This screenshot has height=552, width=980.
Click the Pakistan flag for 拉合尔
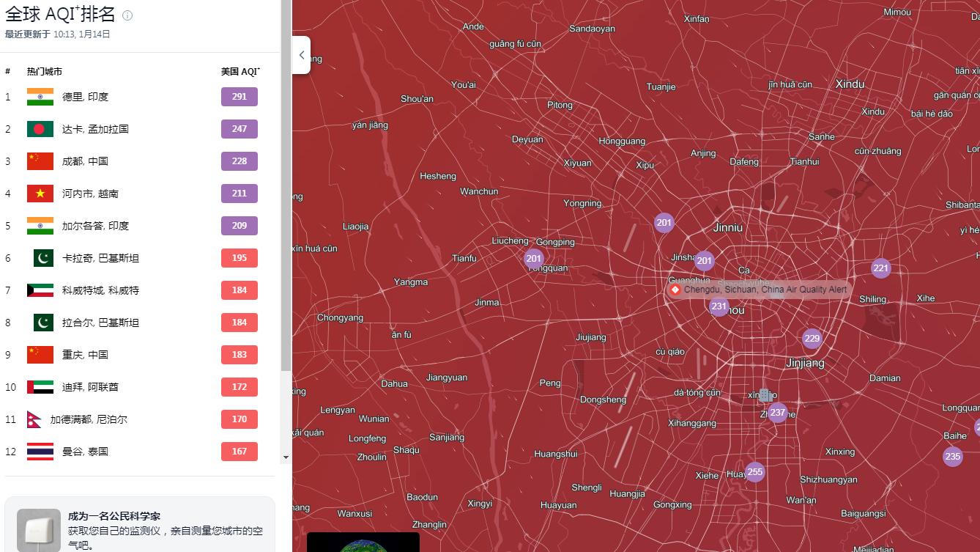43,323
